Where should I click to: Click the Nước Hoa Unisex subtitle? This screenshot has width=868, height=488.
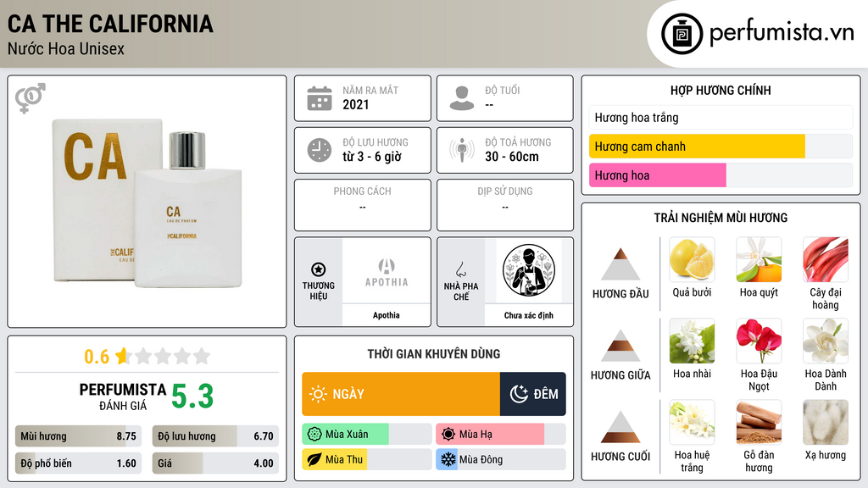pyautogui.click(x=66, y=48)
